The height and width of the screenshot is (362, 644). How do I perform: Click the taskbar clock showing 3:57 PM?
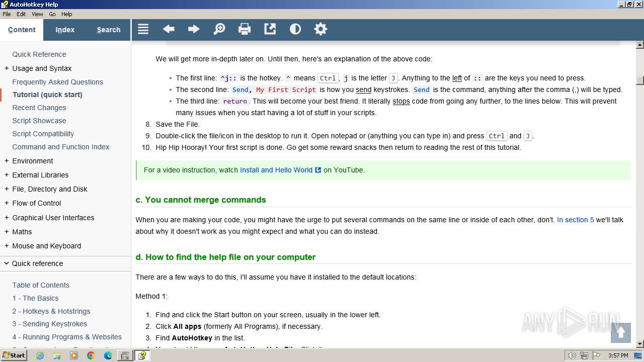pos(618,355)
